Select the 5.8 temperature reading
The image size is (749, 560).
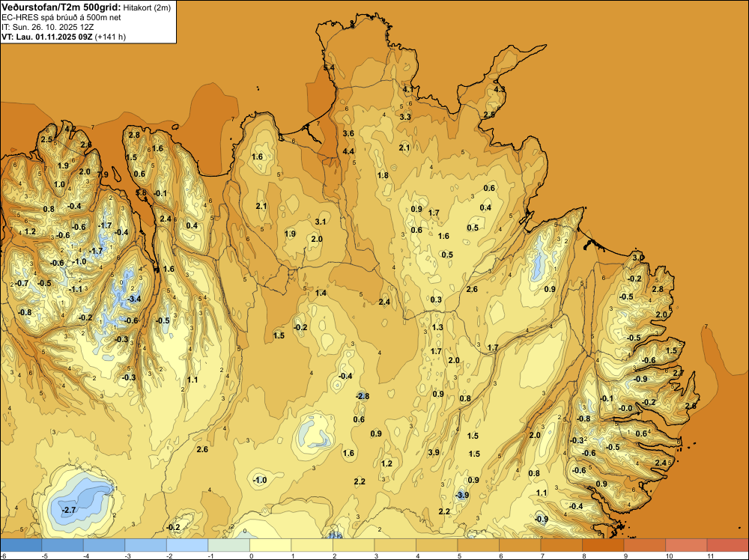pyautogui.click(x=142, y=193)
